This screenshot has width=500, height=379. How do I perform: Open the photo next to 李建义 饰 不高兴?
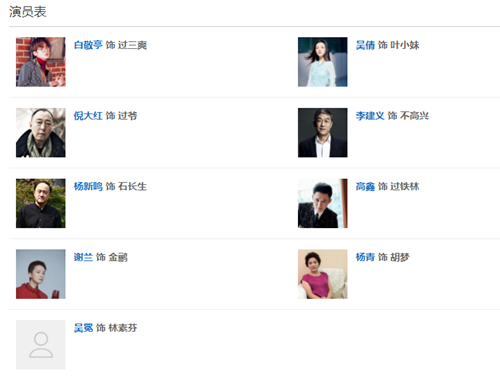323,132
